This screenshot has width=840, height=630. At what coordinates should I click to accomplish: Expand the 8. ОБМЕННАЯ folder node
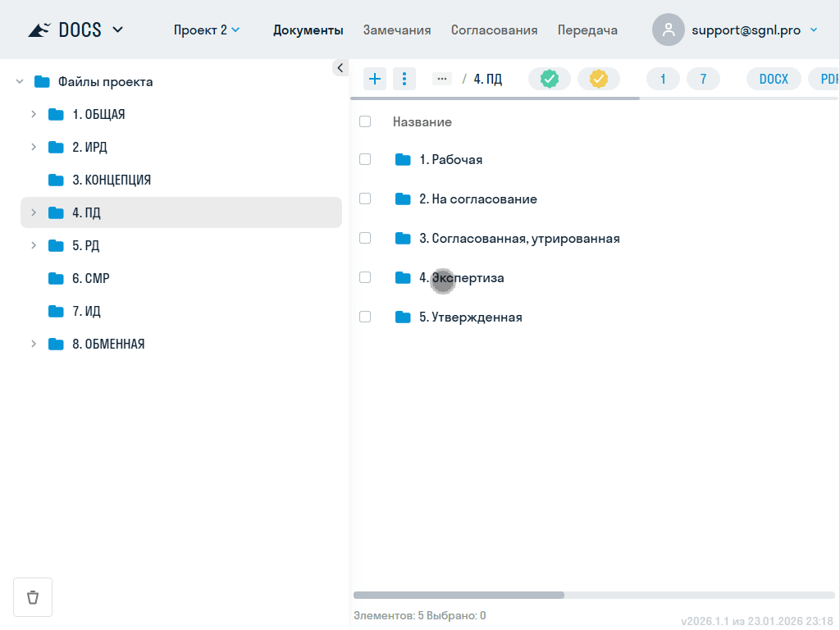pyautogui.click(x=34, y=344)
